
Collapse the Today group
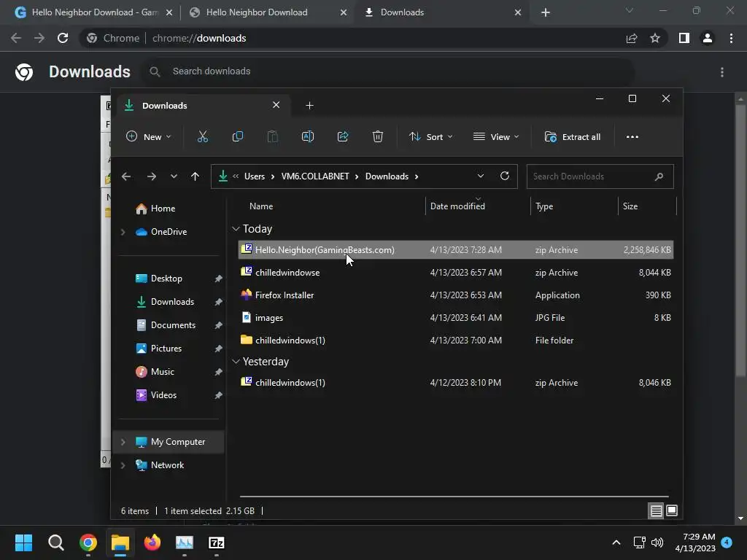pos(236,229)
